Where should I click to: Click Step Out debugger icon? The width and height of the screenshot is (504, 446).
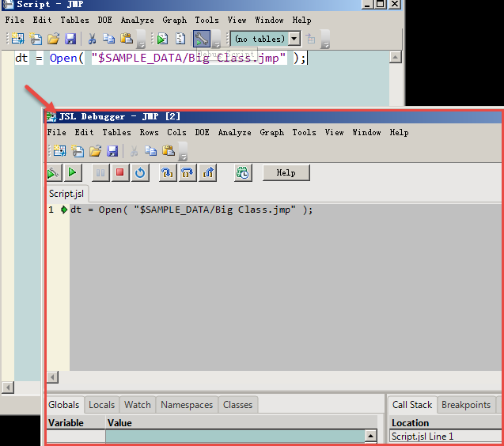click(207, 173)
